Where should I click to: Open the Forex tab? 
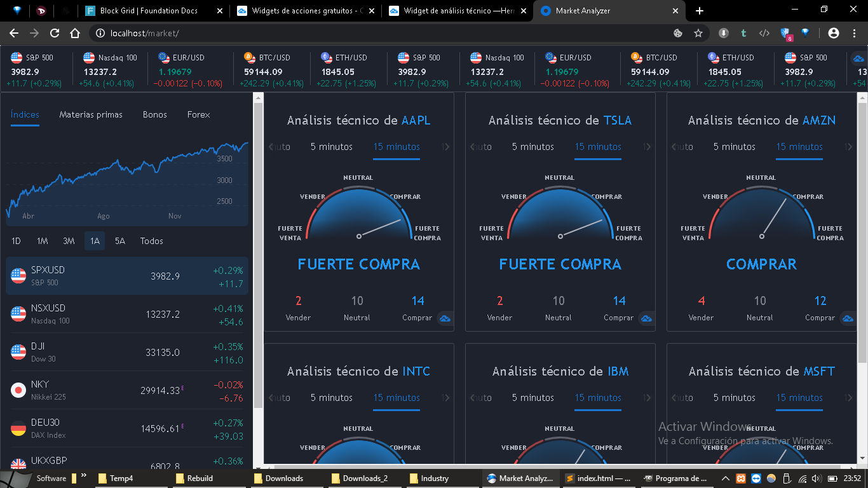(x=198, y=114)
